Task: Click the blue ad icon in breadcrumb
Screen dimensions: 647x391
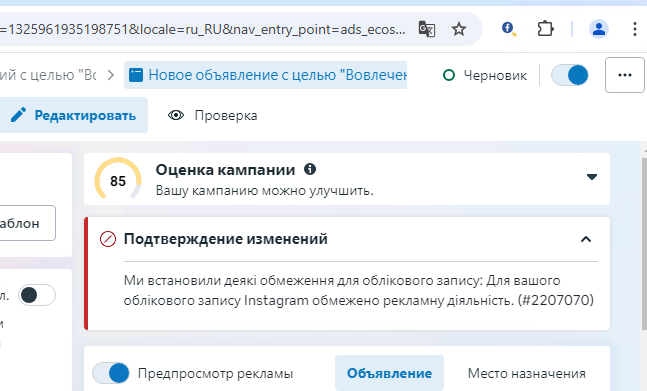Action: [x=136, y=75]
